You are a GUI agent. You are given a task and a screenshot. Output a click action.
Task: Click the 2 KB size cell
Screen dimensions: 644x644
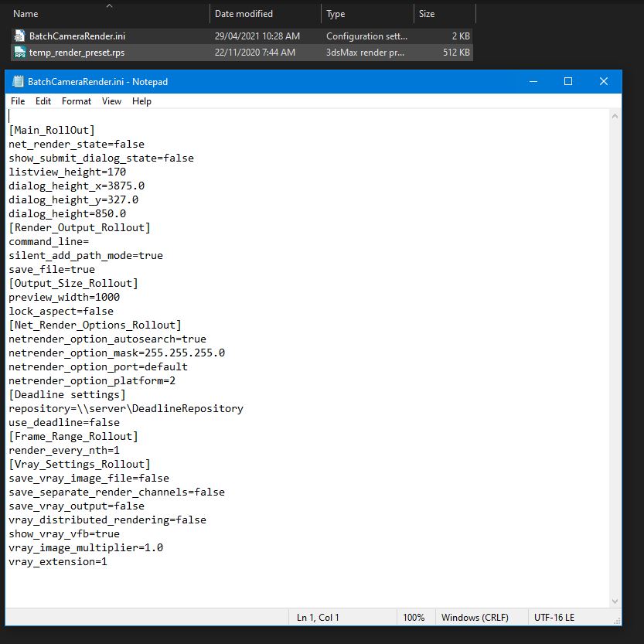461,36
